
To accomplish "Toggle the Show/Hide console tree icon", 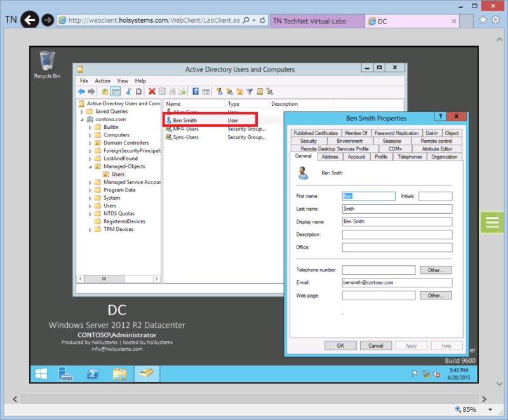I will 116,91.
